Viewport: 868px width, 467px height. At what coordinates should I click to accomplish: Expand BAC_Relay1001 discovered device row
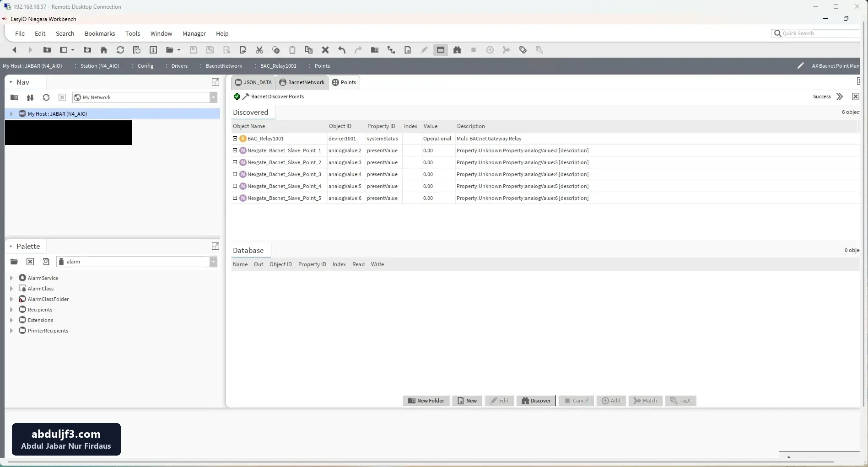coord(235,139)
